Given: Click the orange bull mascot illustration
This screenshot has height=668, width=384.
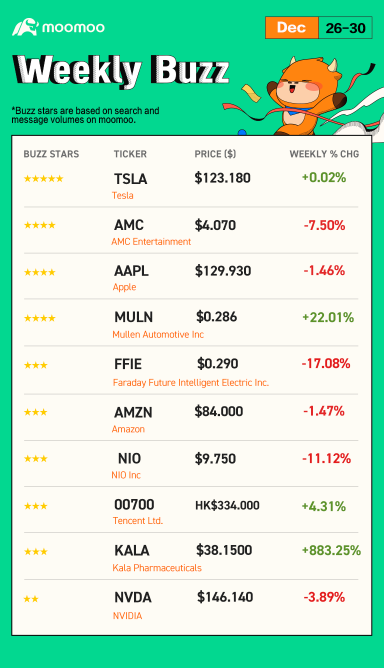Looking at the screenshot, I should (305, 96).
